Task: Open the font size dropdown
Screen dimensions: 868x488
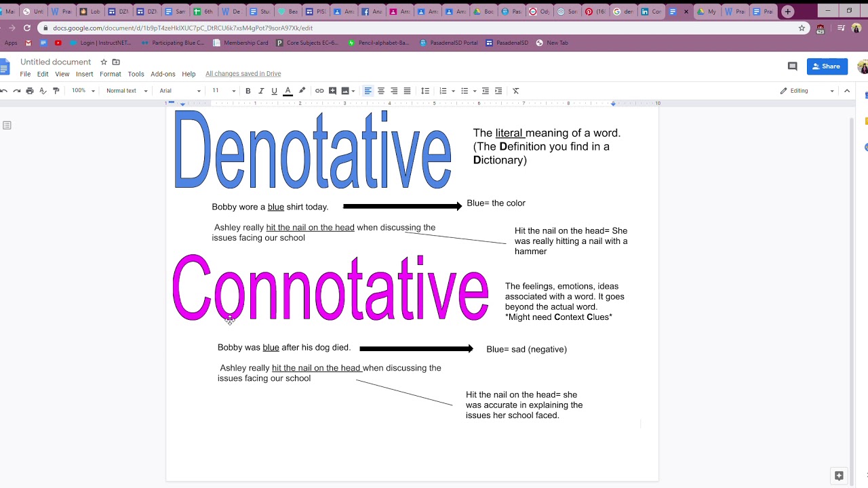Action: tap(224, 91)
